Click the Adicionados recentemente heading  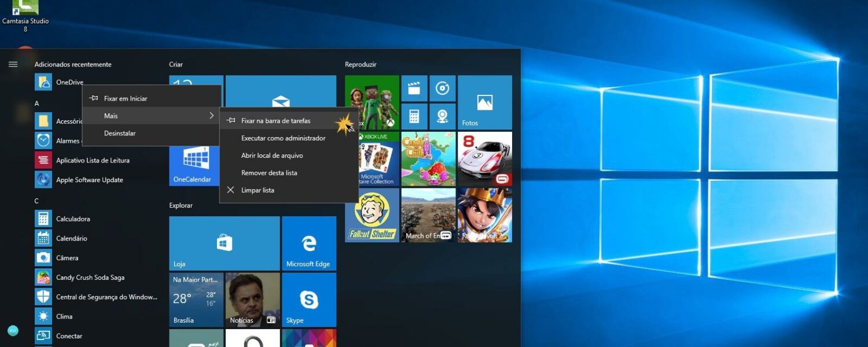[x=73, y=64]
